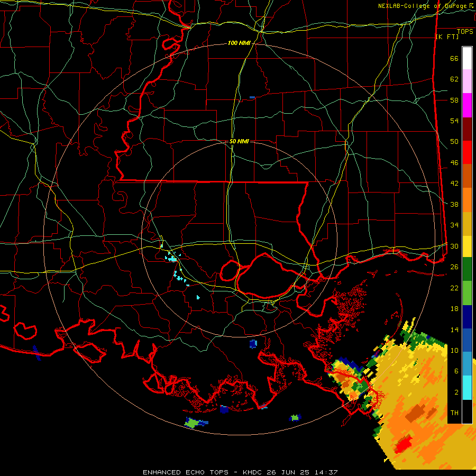Select the legend value "26"

(x=454, y=267)
